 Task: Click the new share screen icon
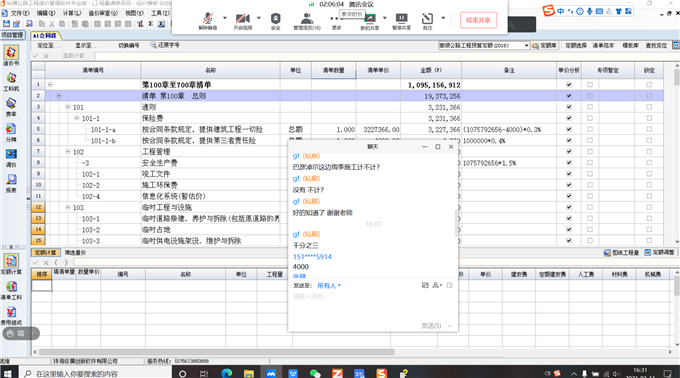[370, 19]
